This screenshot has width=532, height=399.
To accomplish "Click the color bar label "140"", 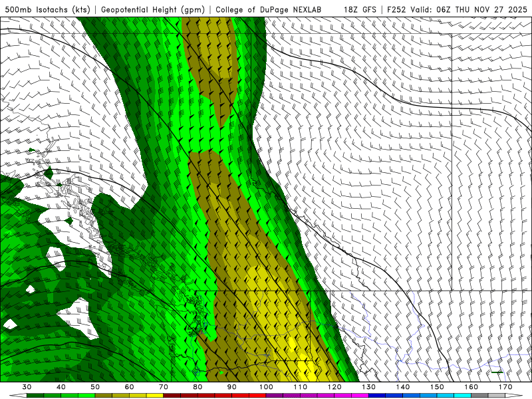I will 403,387.
